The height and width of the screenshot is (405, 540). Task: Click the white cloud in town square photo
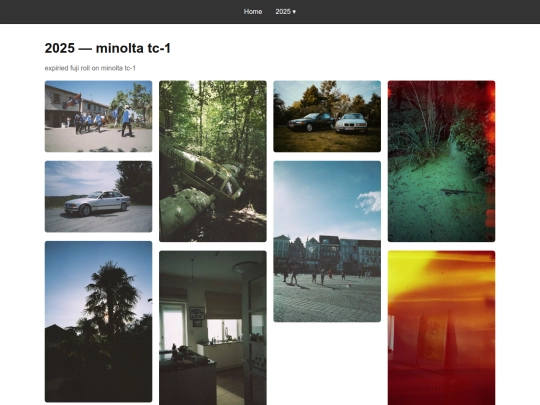pyautogui.click(x=369, y=202)
